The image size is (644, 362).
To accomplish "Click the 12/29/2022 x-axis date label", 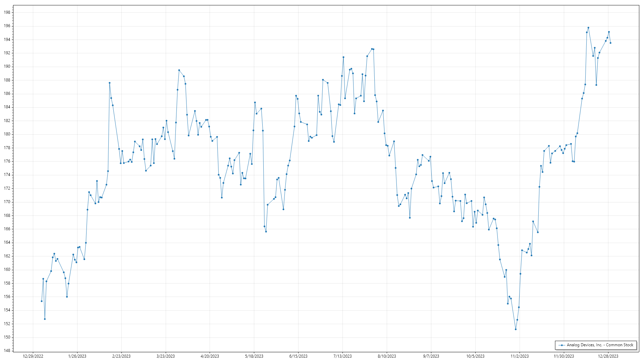I will point(33,356).
